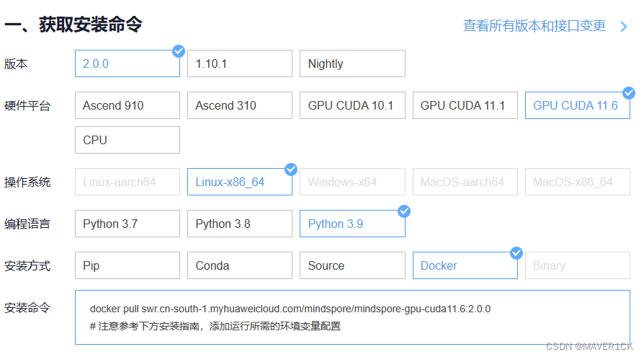The height and width of the screenshot is (357, 644).
Task: Choose Binary installation method
Action: point(578,265)
